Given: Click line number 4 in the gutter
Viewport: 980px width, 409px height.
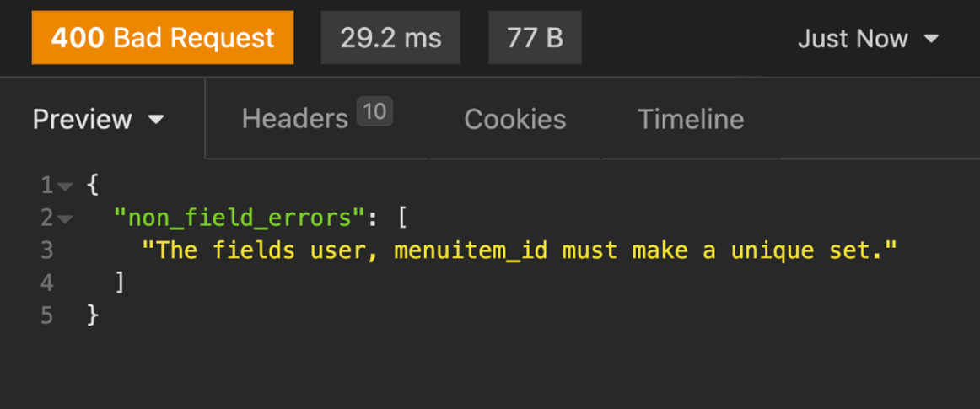Looking at the screenshot, I should tap(46, 283).
